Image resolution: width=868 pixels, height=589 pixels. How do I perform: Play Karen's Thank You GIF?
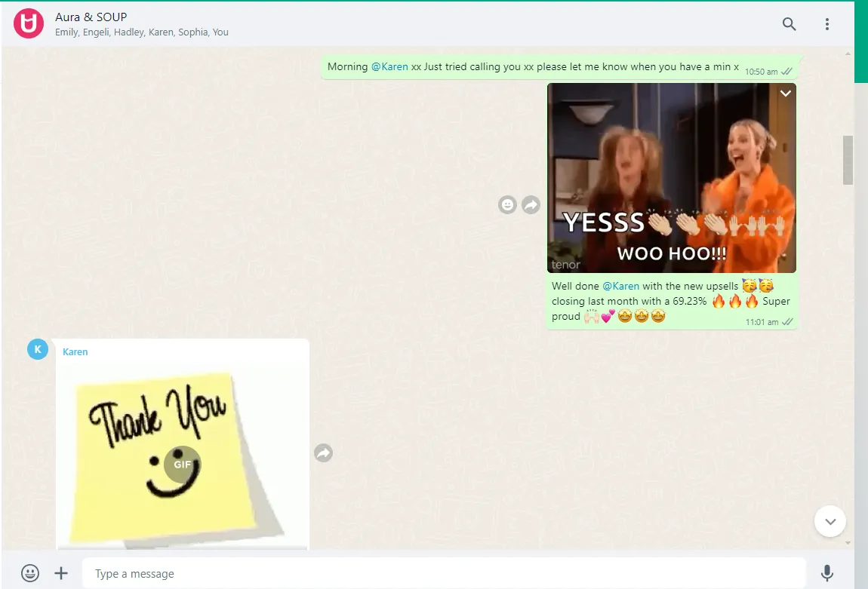click(x=182, y=465)
